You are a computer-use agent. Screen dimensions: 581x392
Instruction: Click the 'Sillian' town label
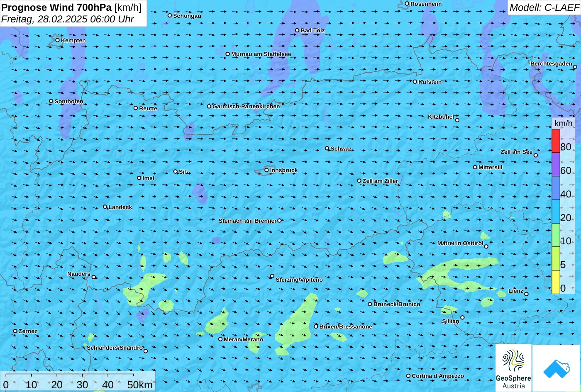click(x=451, y=321)
